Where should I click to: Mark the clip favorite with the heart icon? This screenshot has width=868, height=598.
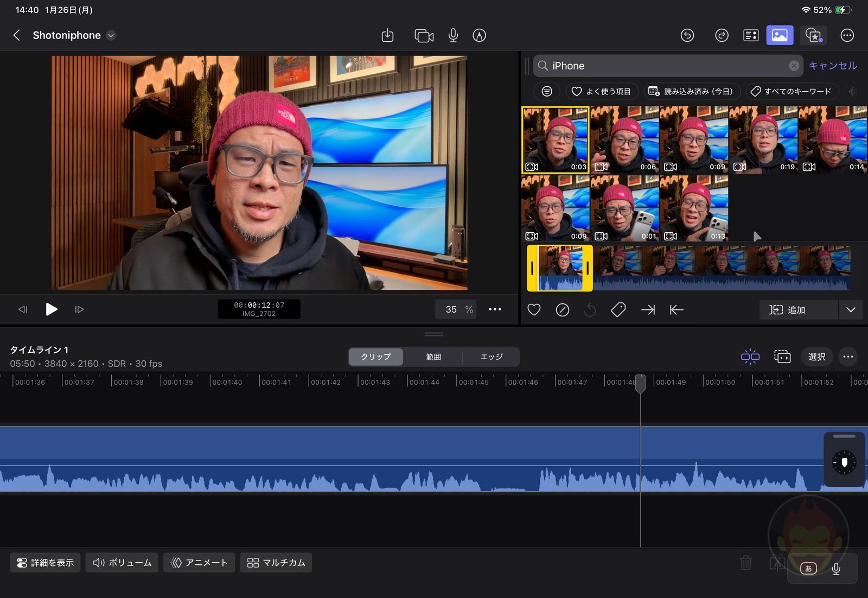534,309
